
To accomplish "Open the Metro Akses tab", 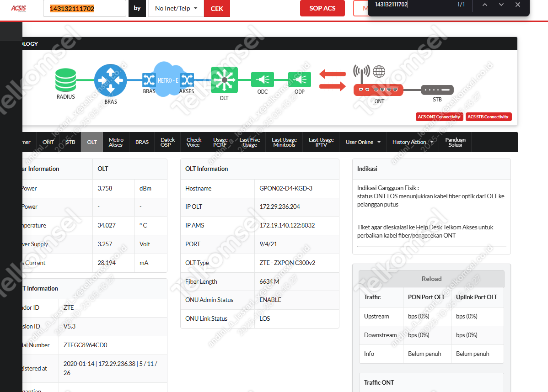I will 116,142.
